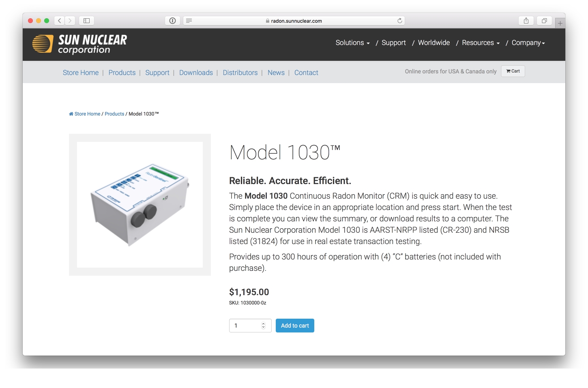Click the quantity stepper arrows
The width and height of the screenshot is (588, 388).
(263, 326)
